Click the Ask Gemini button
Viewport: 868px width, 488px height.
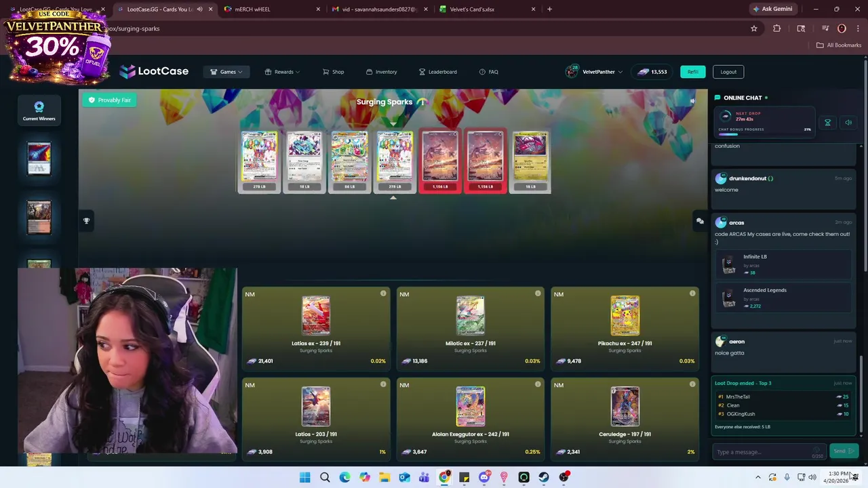[x=772, y=9]
